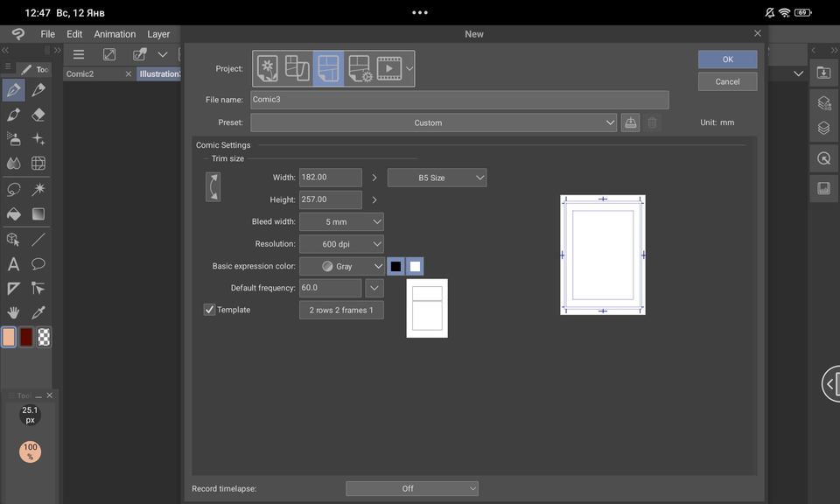Expand more project types arrow
The width and height of the screenshot is (840, 504).
click(x=409, y=68)
